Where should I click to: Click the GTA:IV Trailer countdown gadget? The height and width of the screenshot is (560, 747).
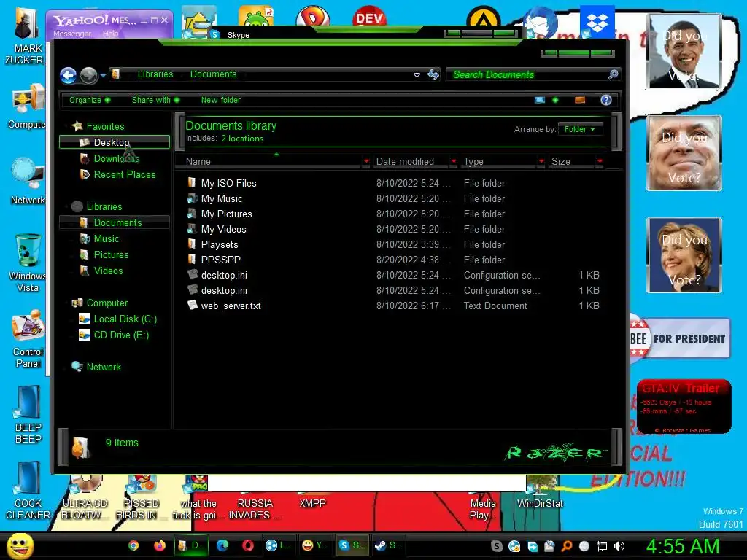pyautogui.click(x=684, y=406)
